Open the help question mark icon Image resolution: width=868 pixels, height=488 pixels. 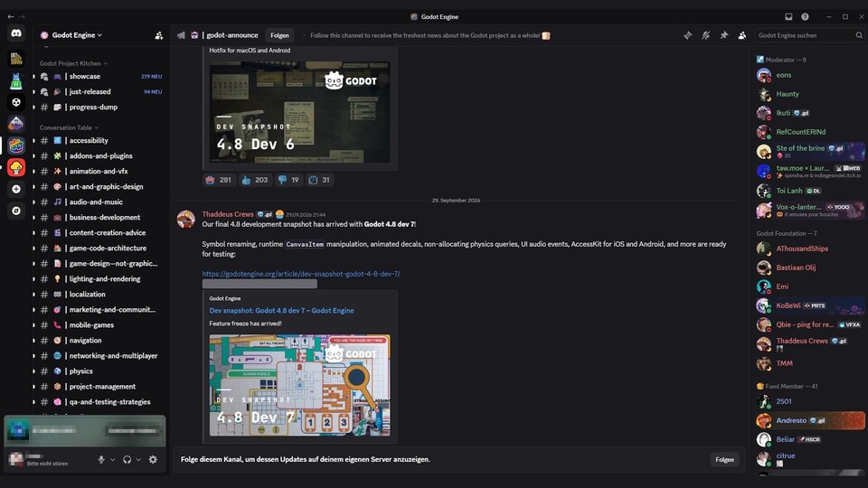pos(805,16)
